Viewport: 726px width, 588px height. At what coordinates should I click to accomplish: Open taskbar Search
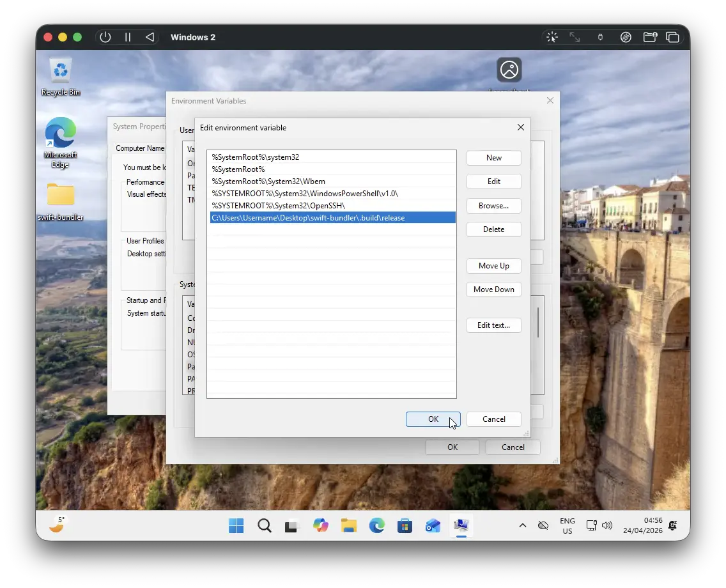coord(265,525)
